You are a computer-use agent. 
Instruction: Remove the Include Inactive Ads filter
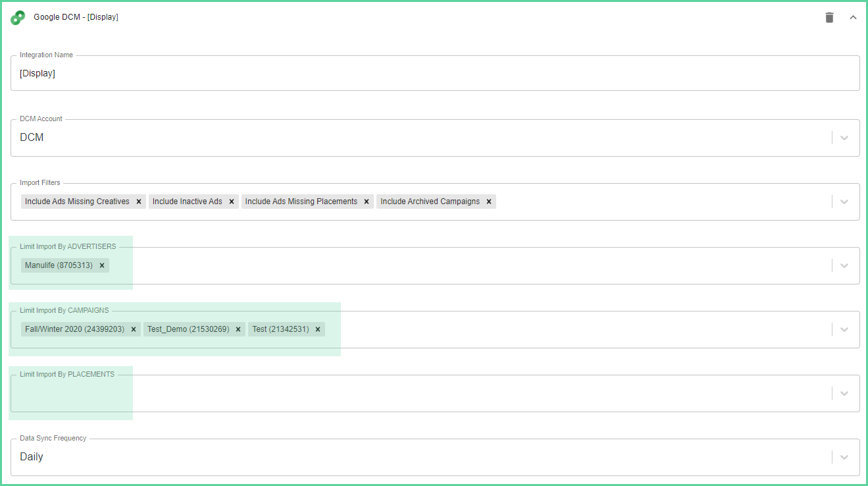[x=232, y=202]
